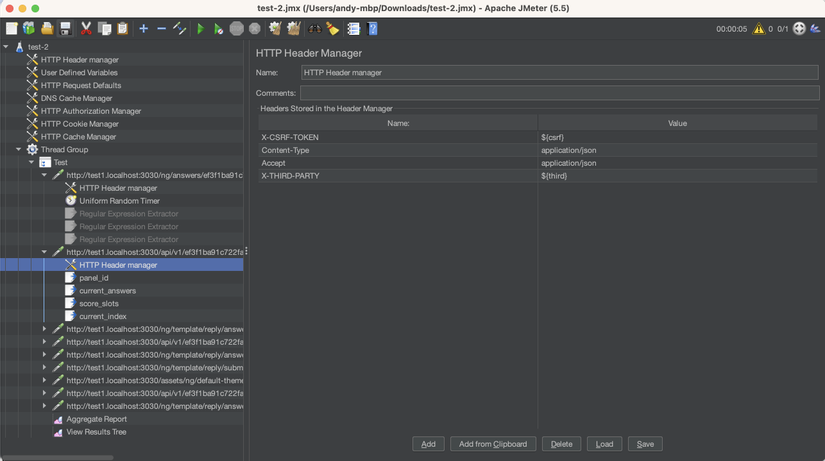Select the Thread Group node
Viewport: 825px width, 461px height.
point(64,149)
